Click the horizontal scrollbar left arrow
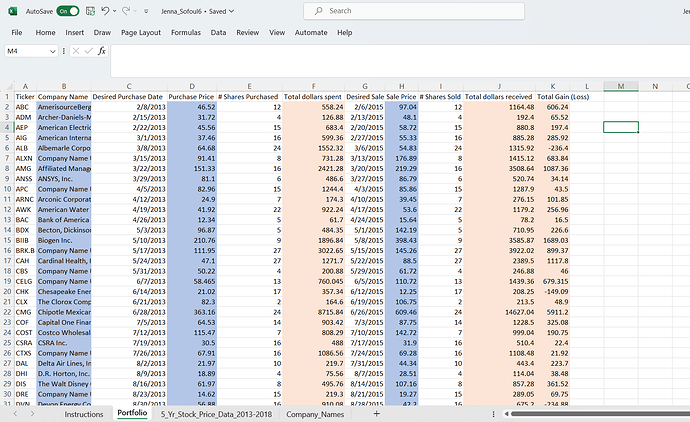This screenshot has height=422, width=690. tap(506, 414)
